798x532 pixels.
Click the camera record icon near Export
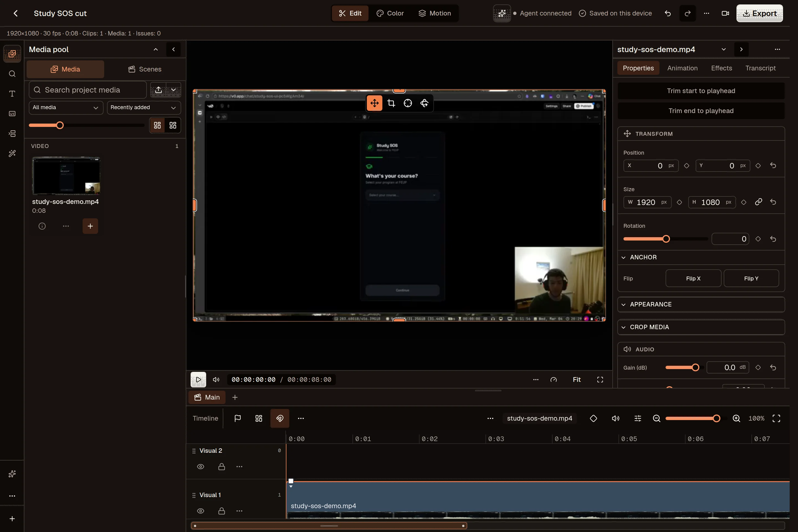(725, 13)
